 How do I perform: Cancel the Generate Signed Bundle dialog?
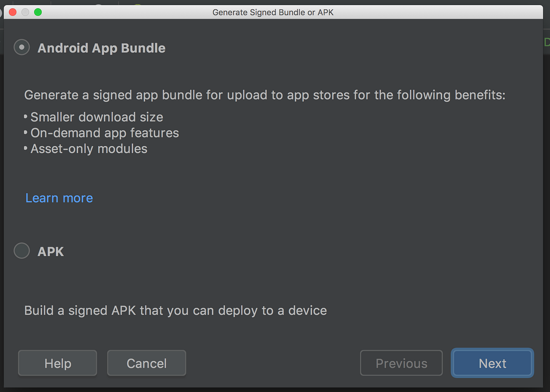[147, 363]
